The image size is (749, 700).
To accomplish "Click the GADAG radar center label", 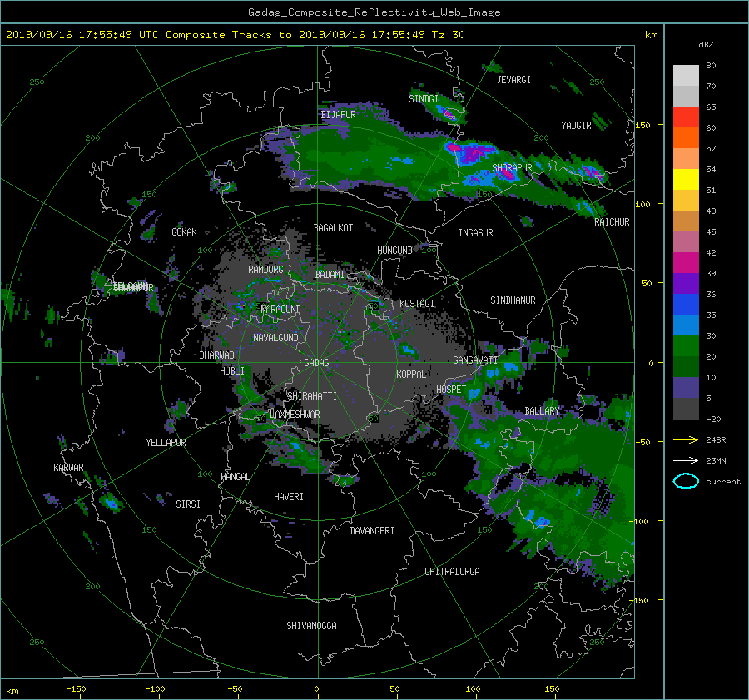I will click(316, 363).
